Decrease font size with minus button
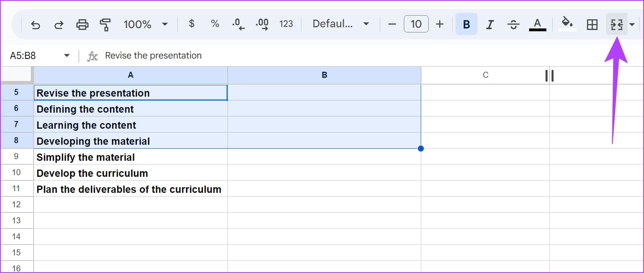This screenshot has width=644, height=273. click(x=392, y=24)
